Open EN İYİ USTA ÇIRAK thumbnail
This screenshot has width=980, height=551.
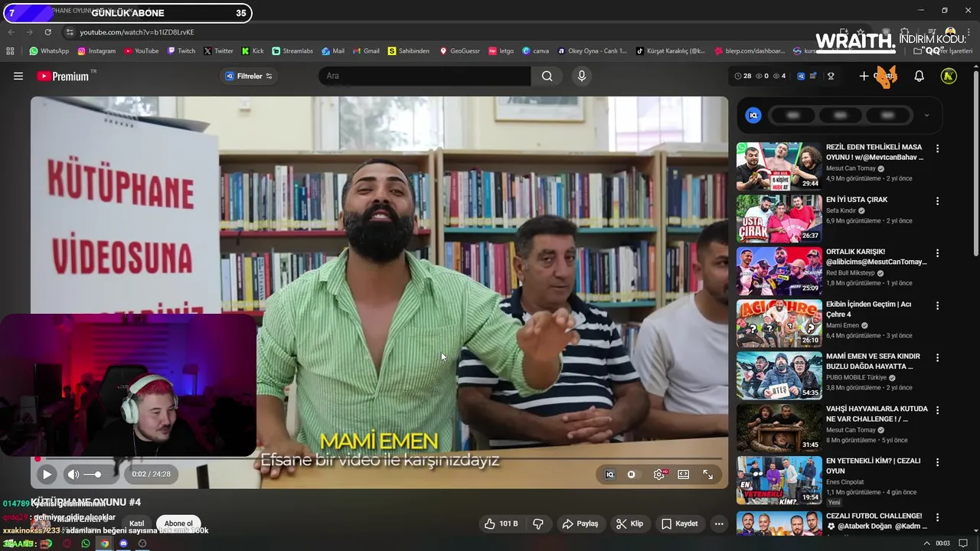coord(779,218)
